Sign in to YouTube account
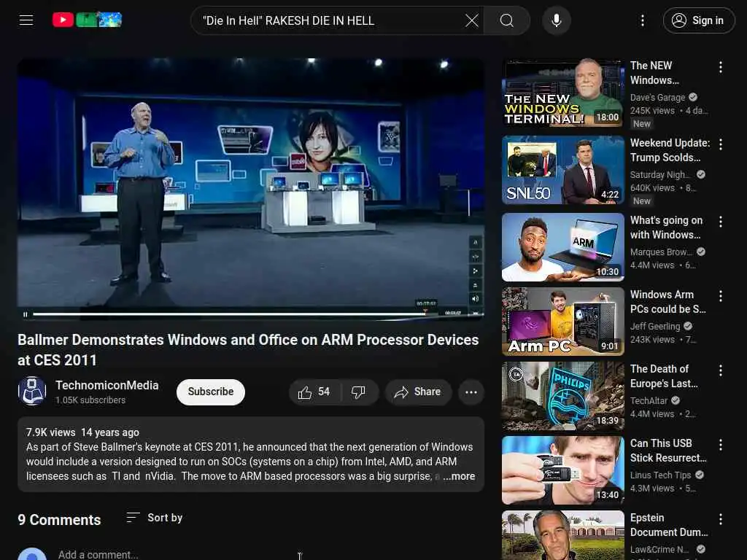 pos(698,20)
